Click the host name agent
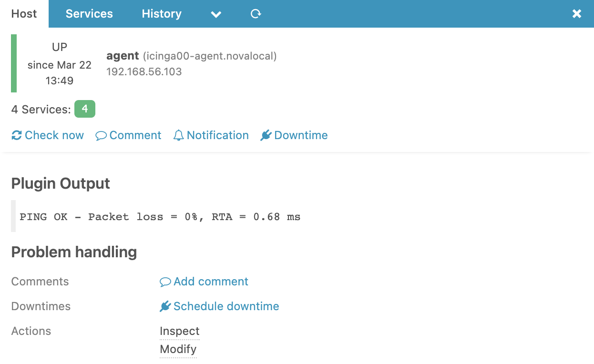 (123, 56)
